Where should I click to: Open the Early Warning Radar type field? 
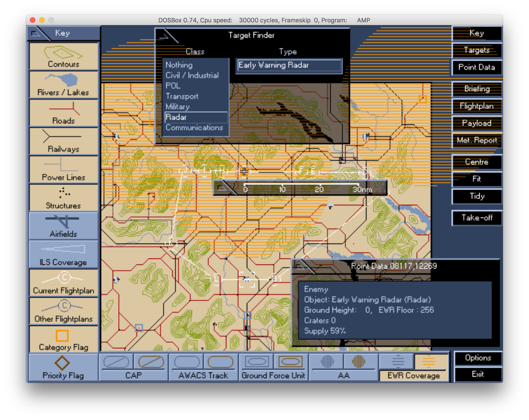(289, 65)
